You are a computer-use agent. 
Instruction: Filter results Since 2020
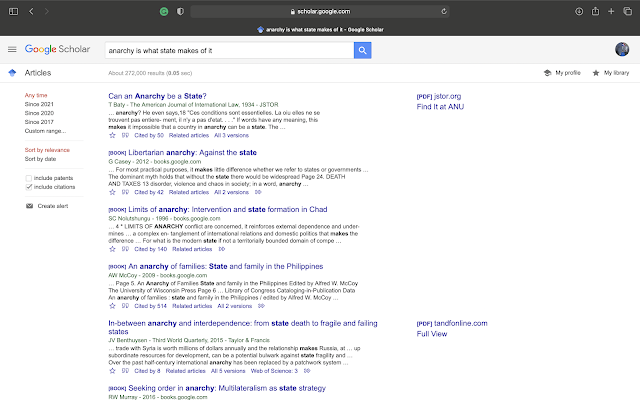point(39,113)
